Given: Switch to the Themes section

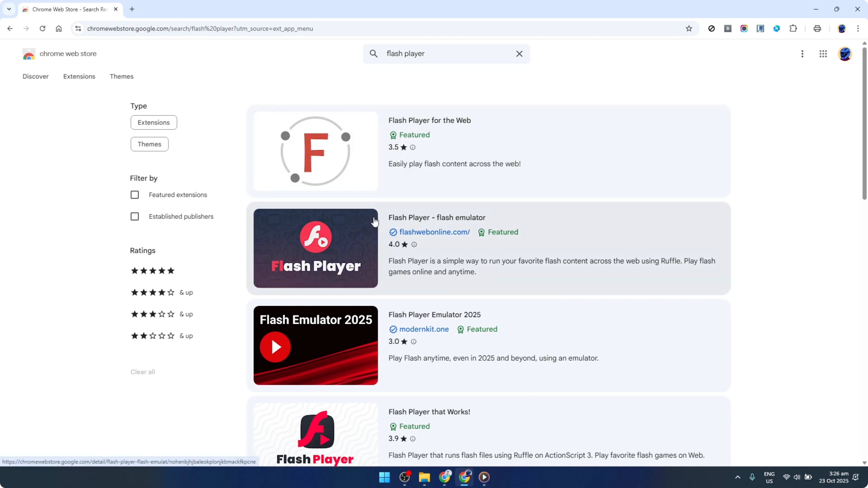Looking at the screenshot, I should (x=122, y=76).
